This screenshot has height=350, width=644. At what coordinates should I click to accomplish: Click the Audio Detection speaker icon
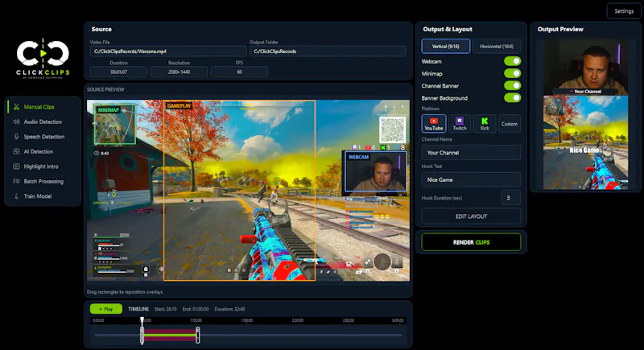click(x=16, y=121)
